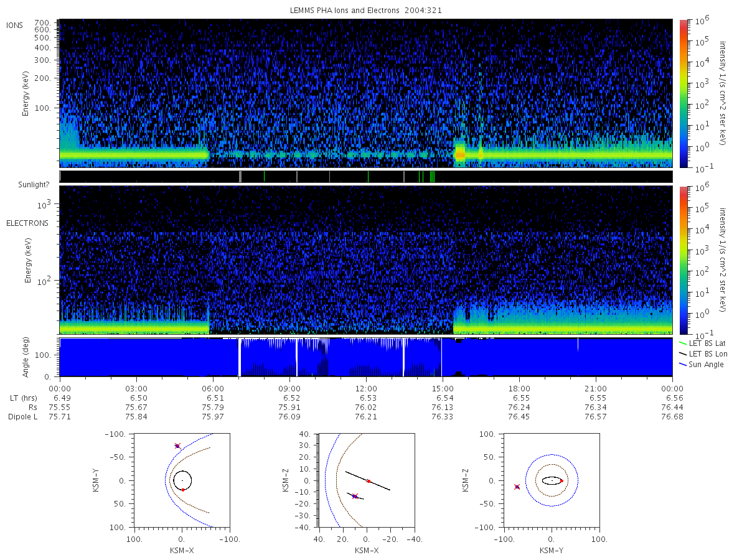Click the red dot in the middle KSM-X/KSM-Z plot
This screenshot has width=747, height=560.
(369, 481)
